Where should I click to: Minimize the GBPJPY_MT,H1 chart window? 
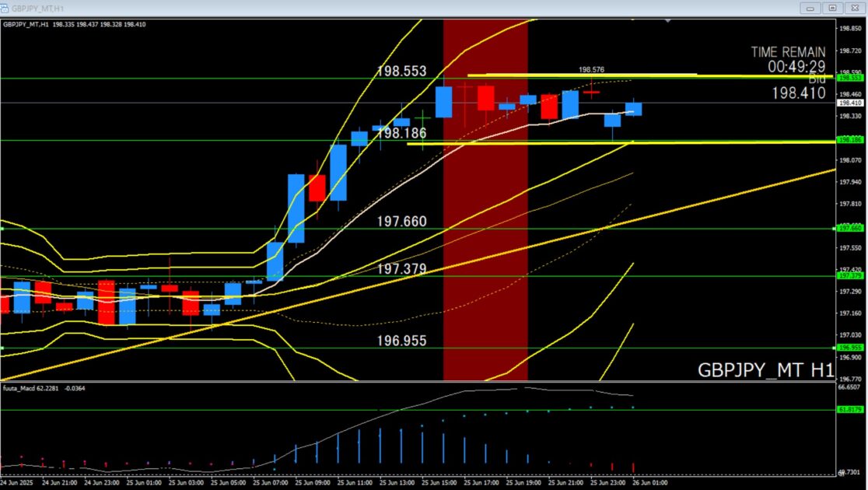click(x=810, y=8)
